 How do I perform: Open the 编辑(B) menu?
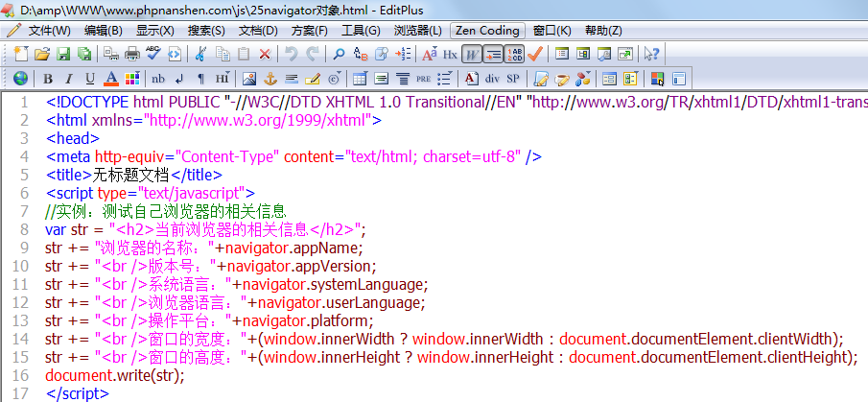[103, 31]
